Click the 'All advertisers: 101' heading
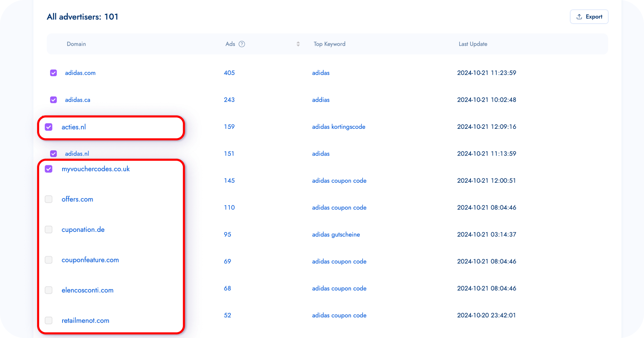This screenshot has width=644, height=338. [x=83, y=17]
